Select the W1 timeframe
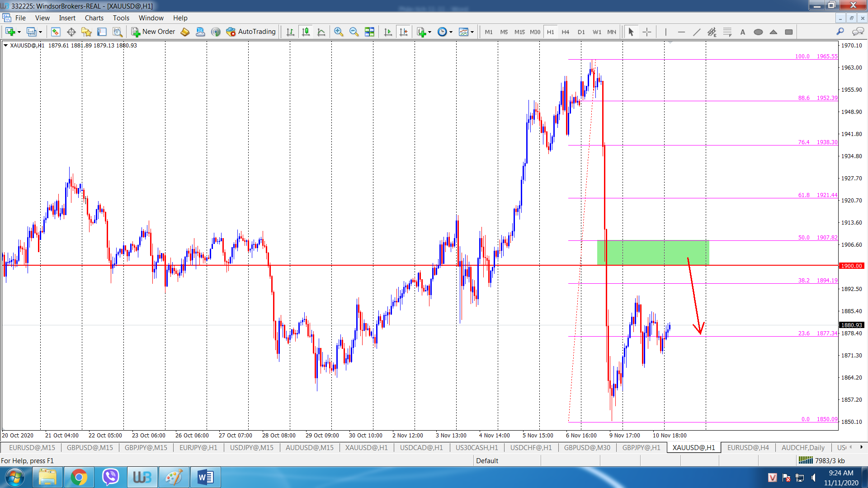This screenshot has width=868, height=488. [x=597, y=32]
